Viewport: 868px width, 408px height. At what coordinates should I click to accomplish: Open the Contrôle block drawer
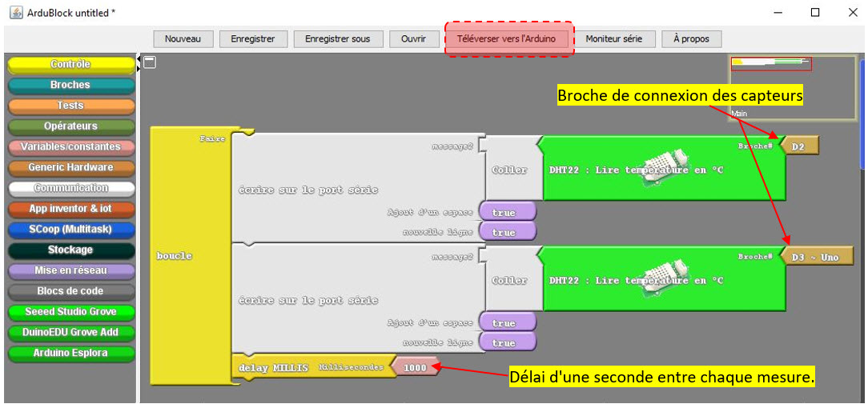70,64
